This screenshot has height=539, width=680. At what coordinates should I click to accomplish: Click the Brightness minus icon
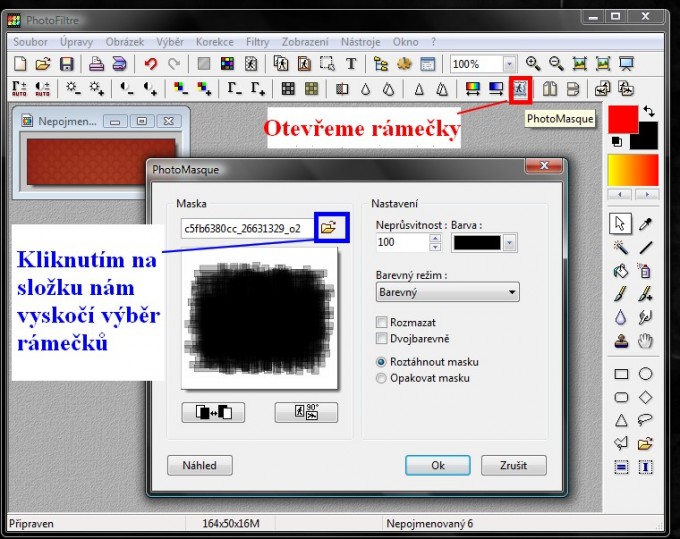point(73,88)
